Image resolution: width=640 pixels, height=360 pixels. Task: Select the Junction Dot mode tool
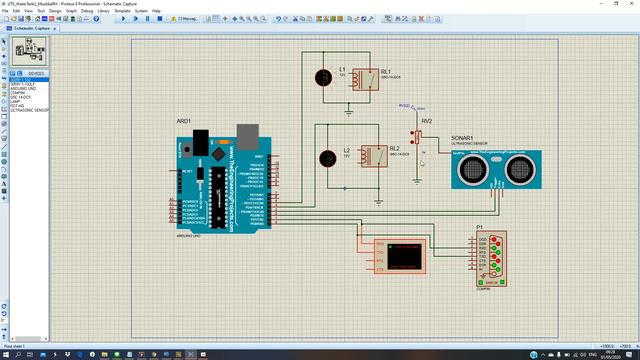4,56
